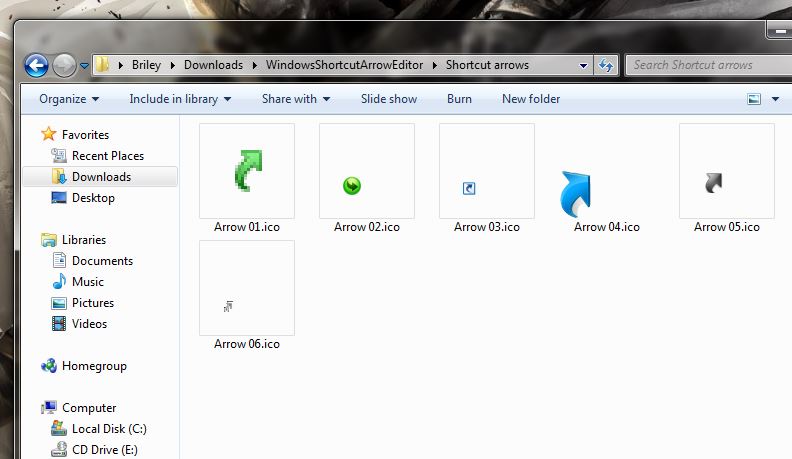Open the Music library
The height and width of the screenshot is (459, 792).
(x=87, y=282)
